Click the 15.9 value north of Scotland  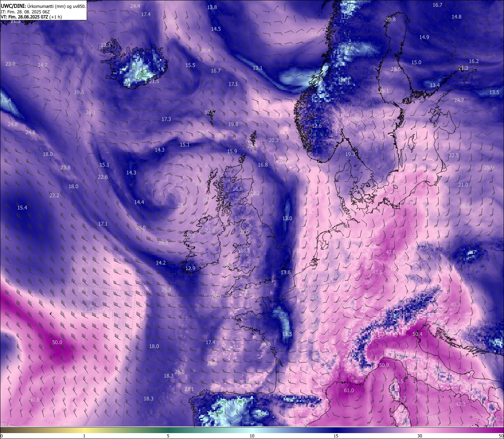232,151
